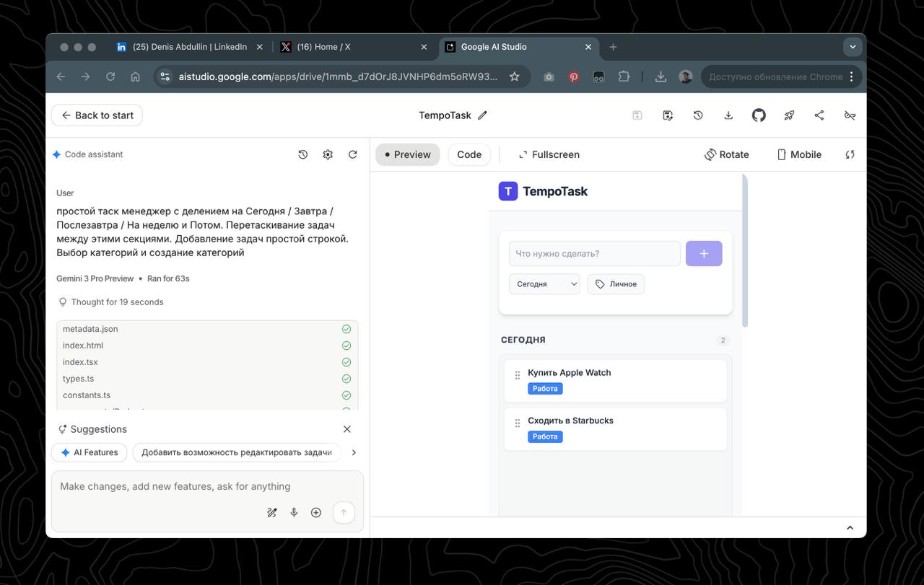Image resolution: width=924 pixels, height=585 pixels.
Task: Restart the chat with the refresh icon
Action: pos(353,154)
